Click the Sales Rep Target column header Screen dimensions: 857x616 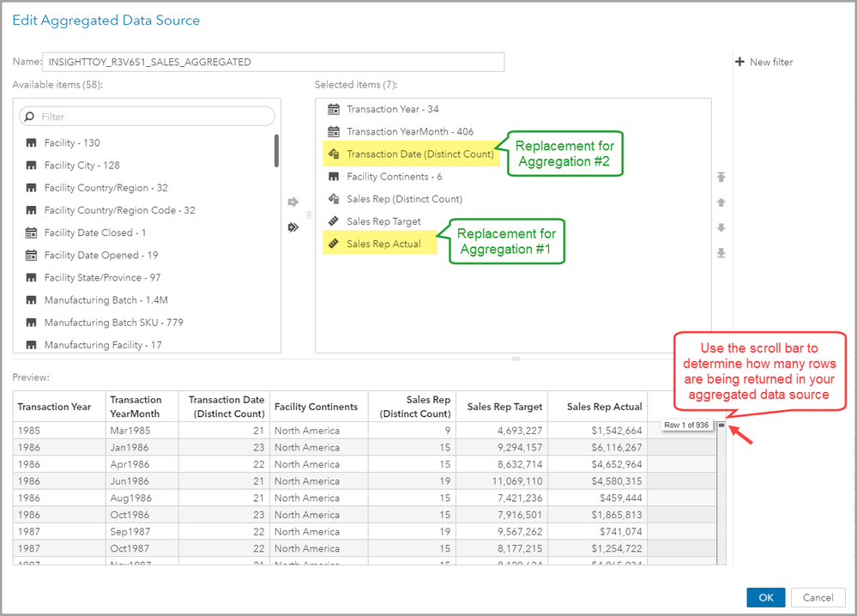[504, 407]
